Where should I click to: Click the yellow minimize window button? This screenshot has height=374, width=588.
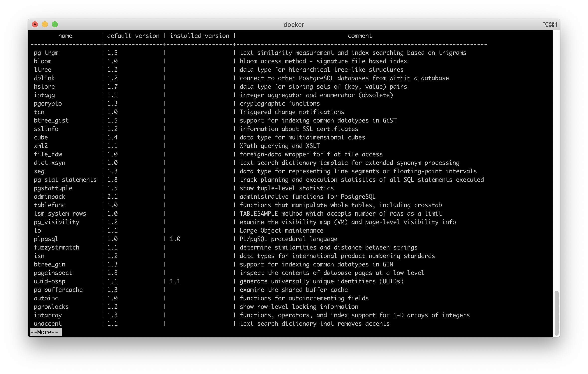(45, 24)
